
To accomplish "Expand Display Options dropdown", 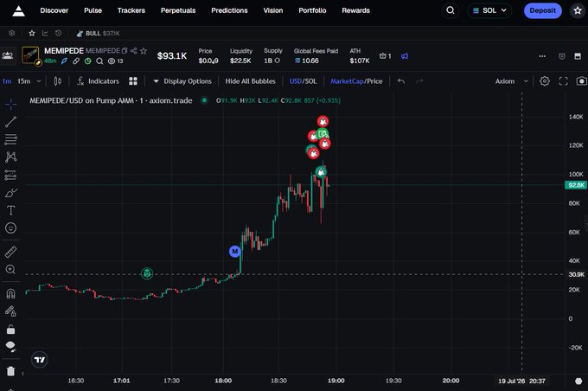I will coord(182,81).
